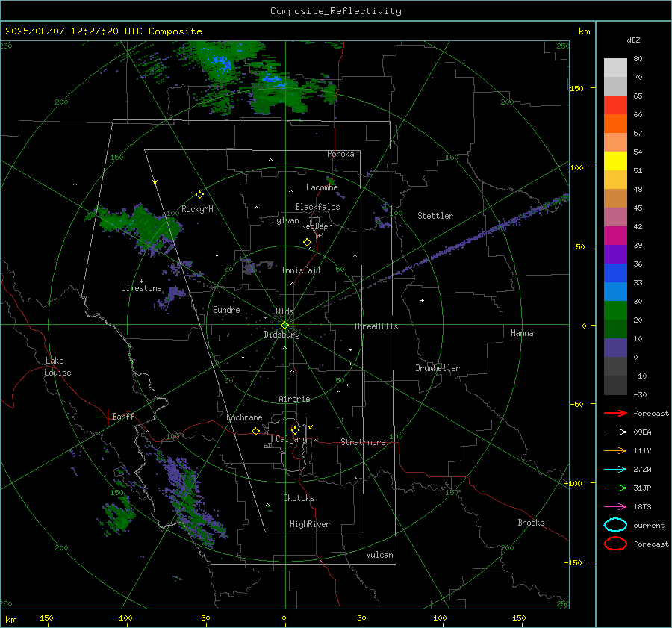The image size is (672, 628).
Task: Click the km unit label at top right
Action: pyautogui.click(x=584, y=31)
